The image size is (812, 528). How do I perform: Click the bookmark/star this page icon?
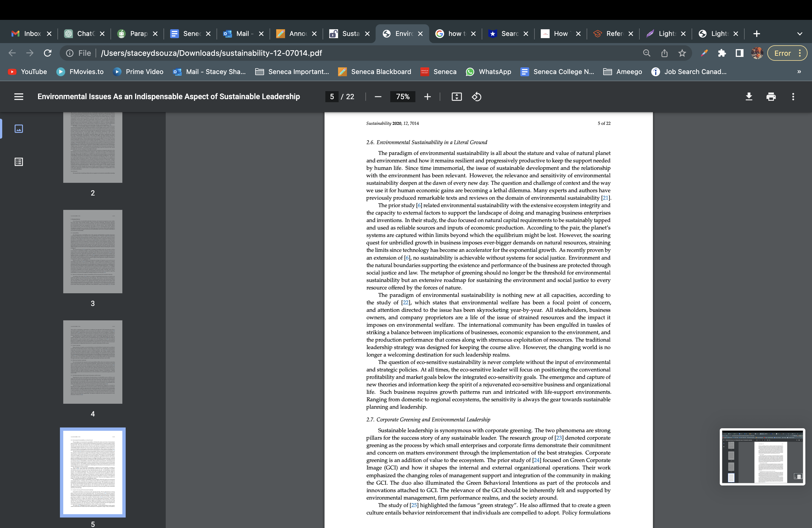point(682,53)
